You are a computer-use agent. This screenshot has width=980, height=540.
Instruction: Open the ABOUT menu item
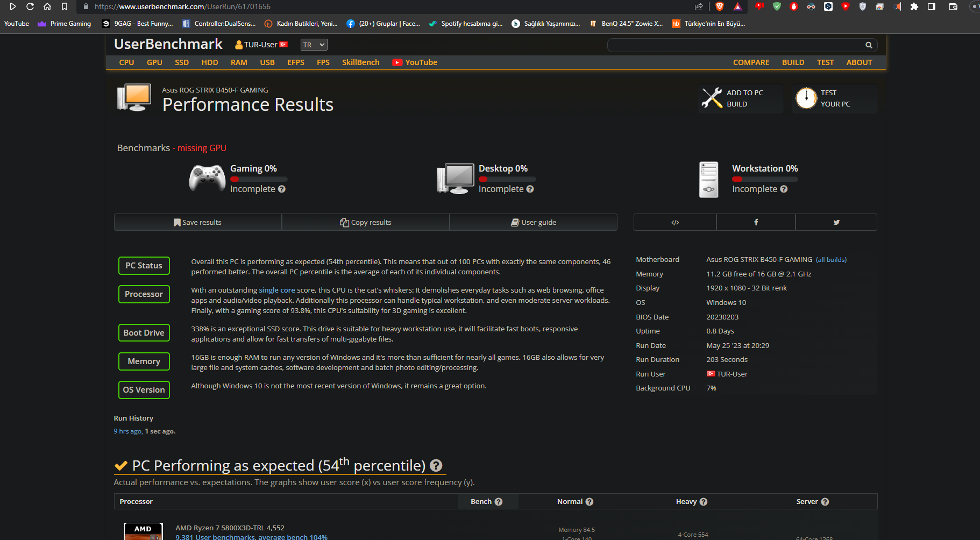tap(860, 62)
